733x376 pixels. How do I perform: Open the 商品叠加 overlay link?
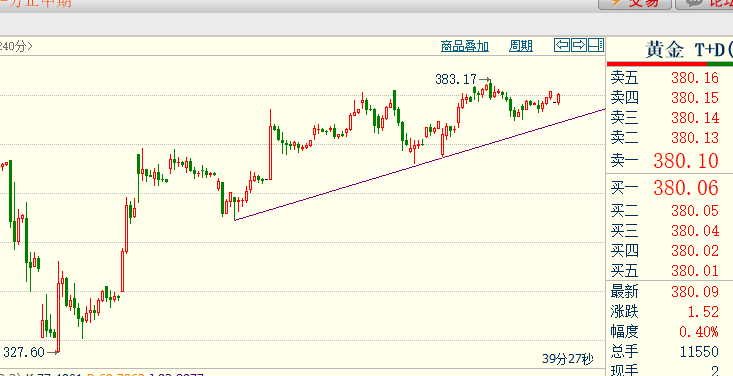(x=465, y=46)
